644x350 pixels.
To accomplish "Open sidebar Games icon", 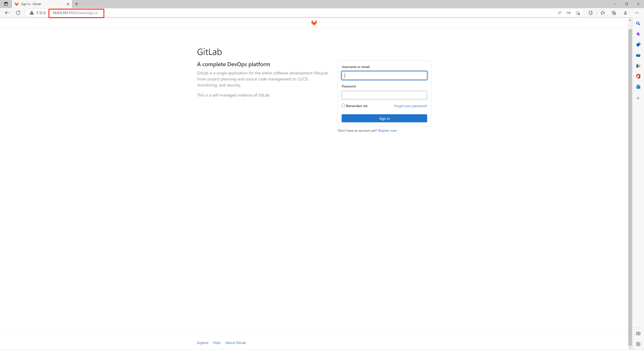I will coord(638,66).
